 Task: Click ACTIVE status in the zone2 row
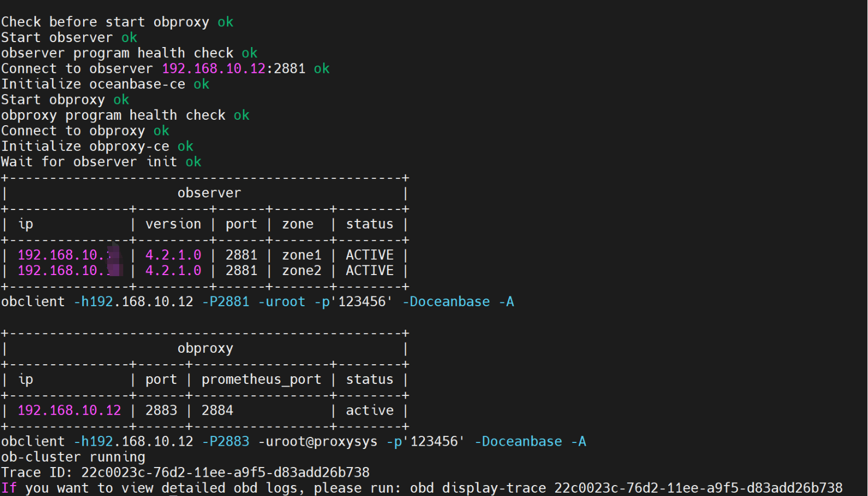[370, 271]
